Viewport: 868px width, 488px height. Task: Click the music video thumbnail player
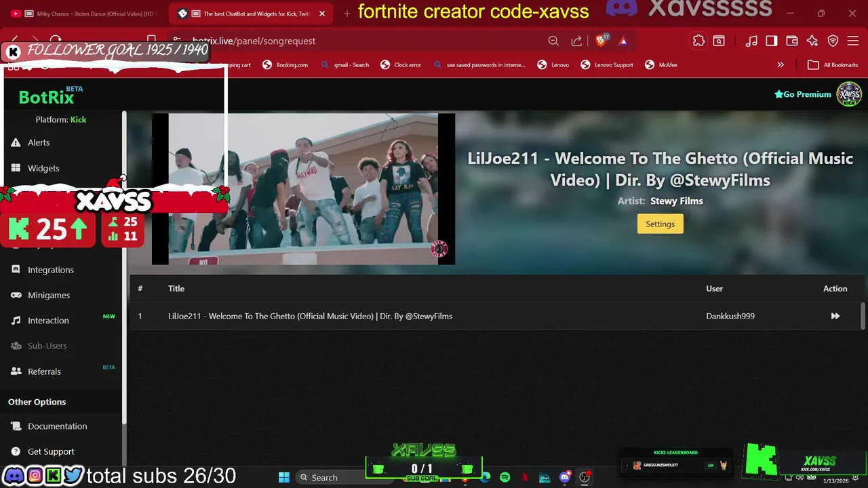[303, 189]
